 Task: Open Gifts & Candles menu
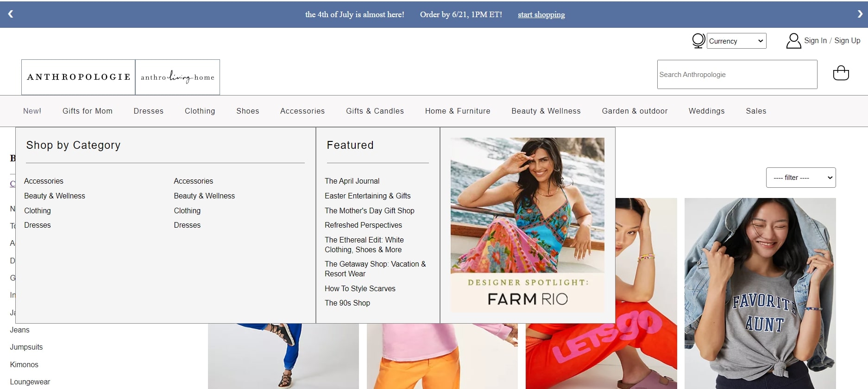(x=375, y=111)
